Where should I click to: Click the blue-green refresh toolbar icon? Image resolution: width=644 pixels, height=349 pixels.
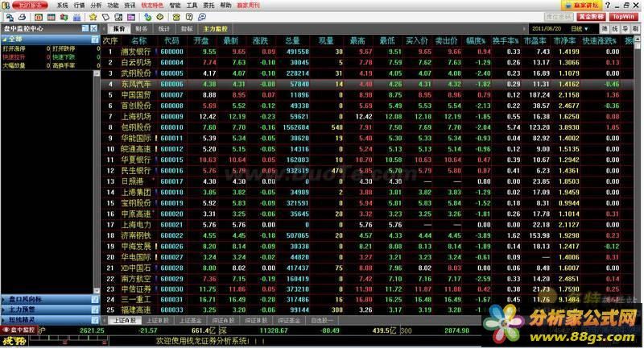click(x=148, y=17)
